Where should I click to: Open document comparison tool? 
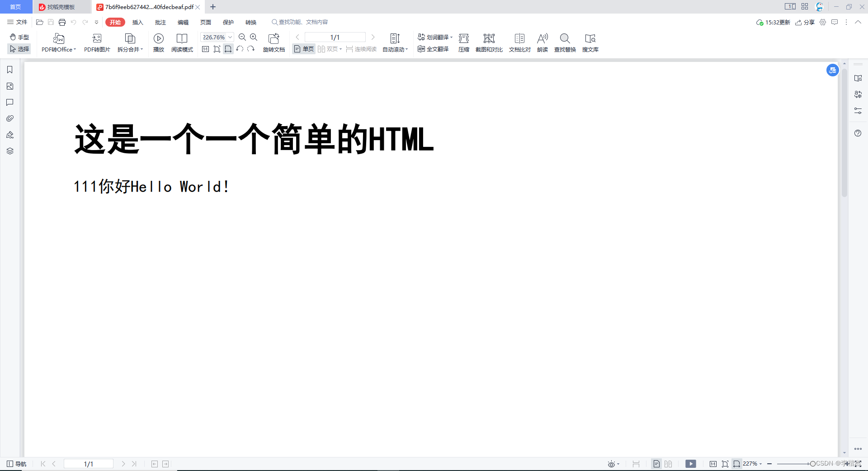tap(520, 43)
